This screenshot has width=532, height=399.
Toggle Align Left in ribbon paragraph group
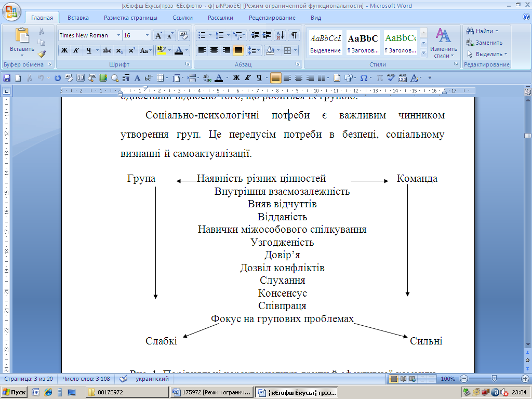(x=202, y=50)
